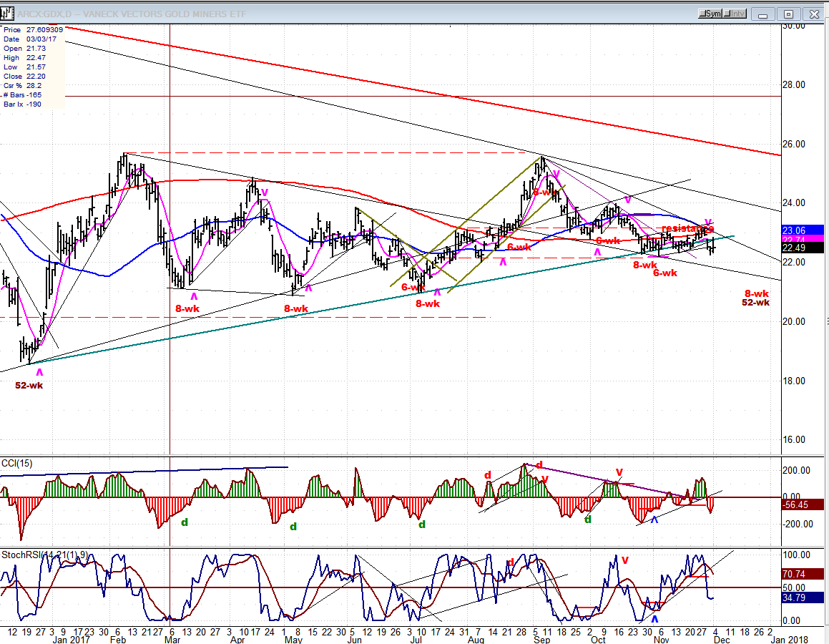Select the 52-wk label under the December 2016 low
Viewport: 829px width, 644px height.
pos(29,386)
